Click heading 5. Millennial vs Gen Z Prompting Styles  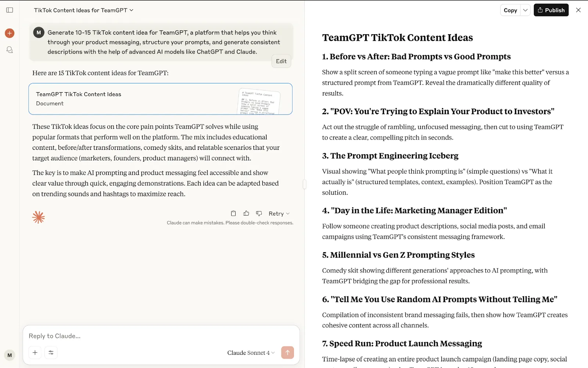[x=398, y=255]
